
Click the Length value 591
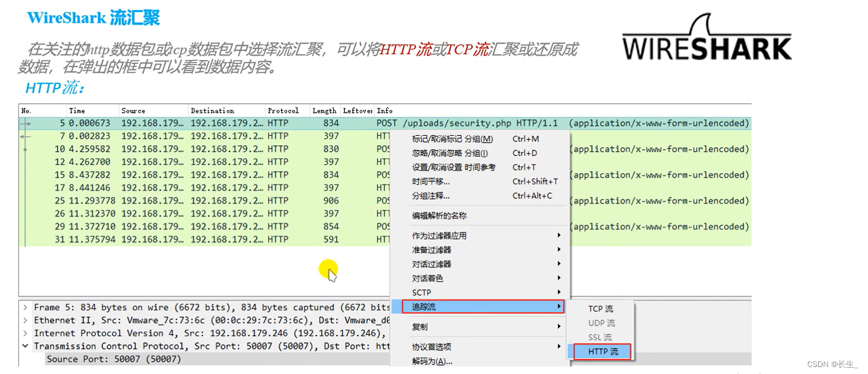(x=331, y=239)
